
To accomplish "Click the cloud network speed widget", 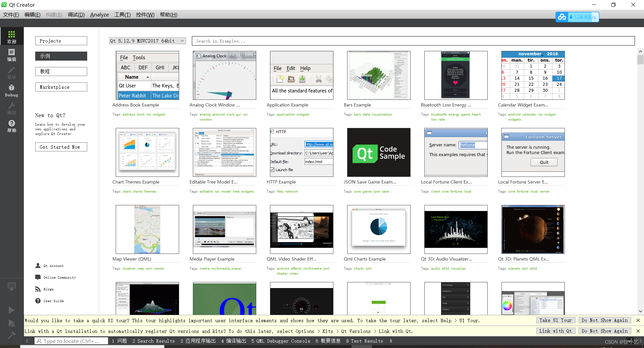I will (x=577, y=17).
